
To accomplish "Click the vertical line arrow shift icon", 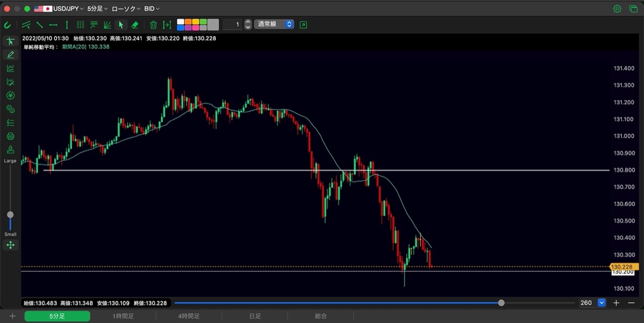I will 167,25.
